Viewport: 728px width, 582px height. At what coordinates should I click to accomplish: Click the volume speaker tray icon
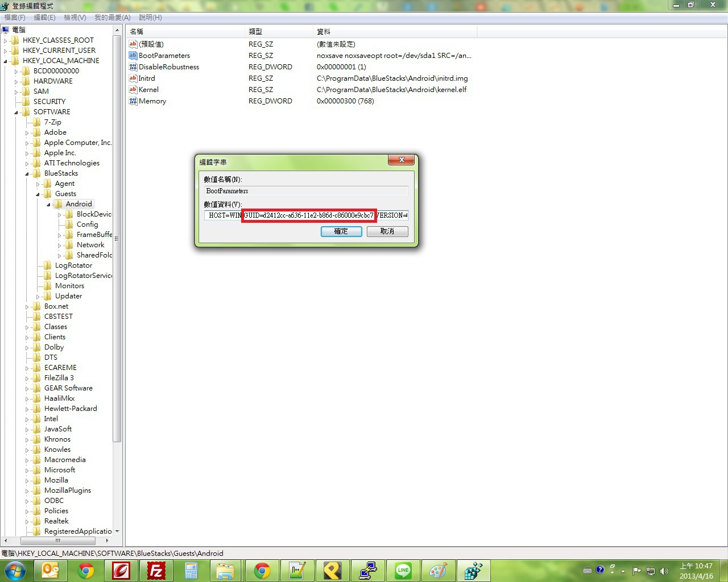click(664, 571)
